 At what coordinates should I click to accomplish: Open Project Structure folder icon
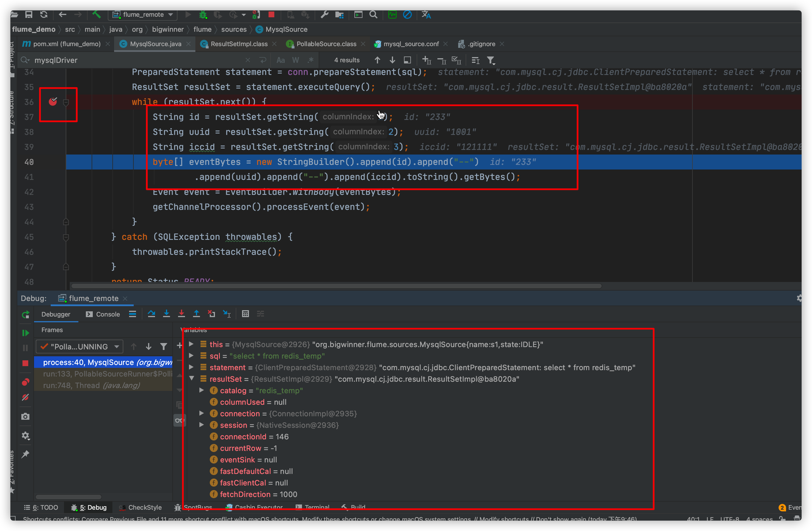[339, 14]
